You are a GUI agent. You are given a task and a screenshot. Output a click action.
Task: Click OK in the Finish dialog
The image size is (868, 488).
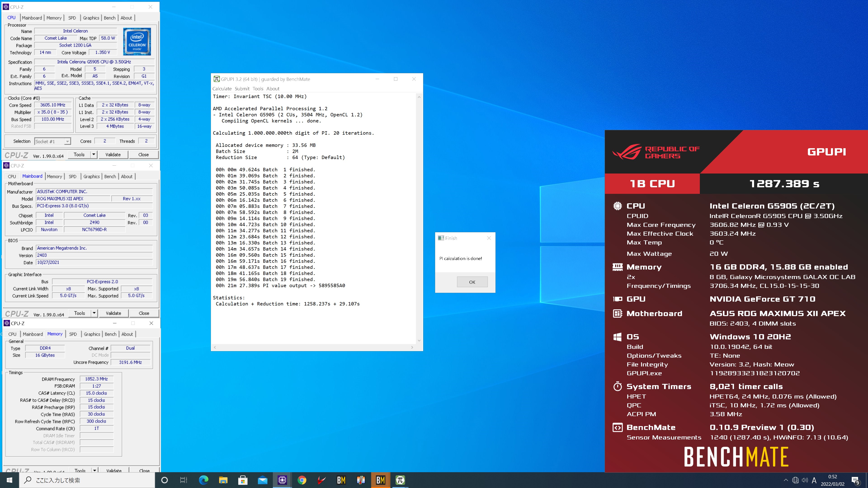pyautogui.click(x=472, y=282)
